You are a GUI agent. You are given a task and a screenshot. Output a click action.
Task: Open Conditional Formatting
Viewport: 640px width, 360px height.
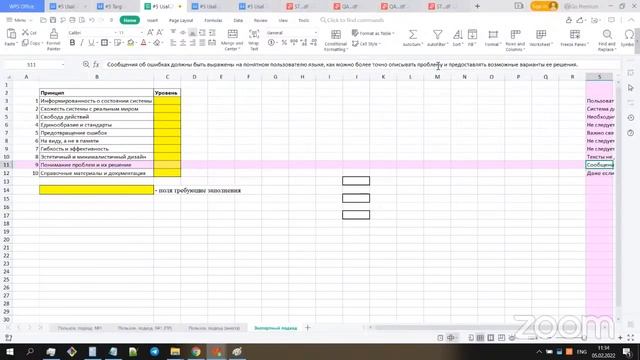point(336,40)
